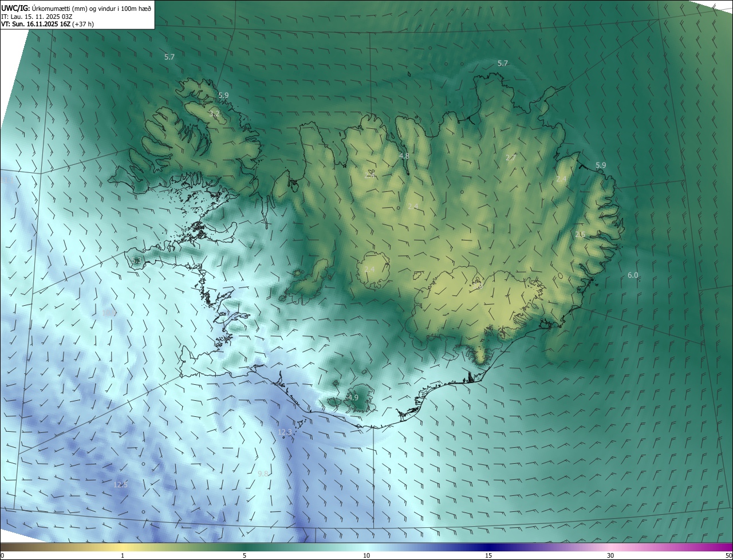Click the 1 tick on the color scale
The width and height of the screenshot is (733, 560).
click(123, 555)
